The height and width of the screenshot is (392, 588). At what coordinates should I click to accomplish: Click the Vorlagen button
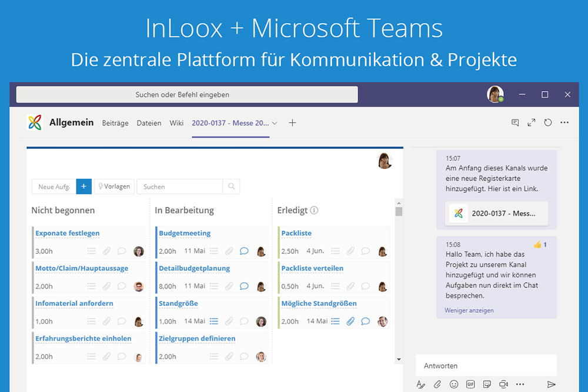click(115, 186)
